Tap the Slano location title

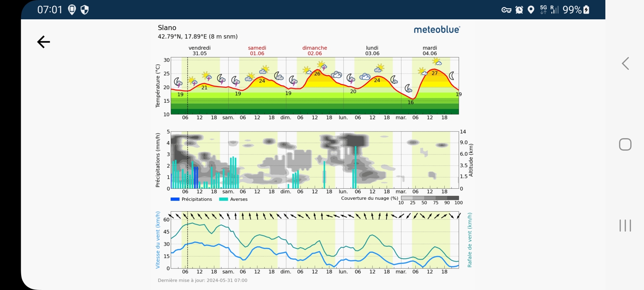pyautogui.click(x=167, y=28)
